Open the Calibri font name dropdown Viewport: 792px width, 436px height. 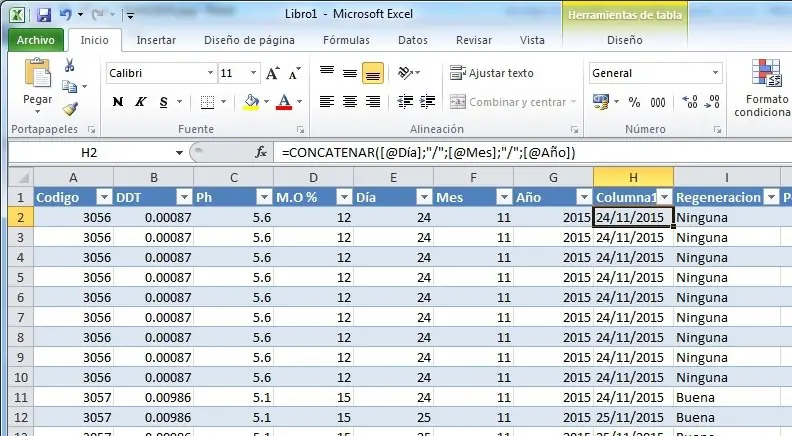point(211,73)
